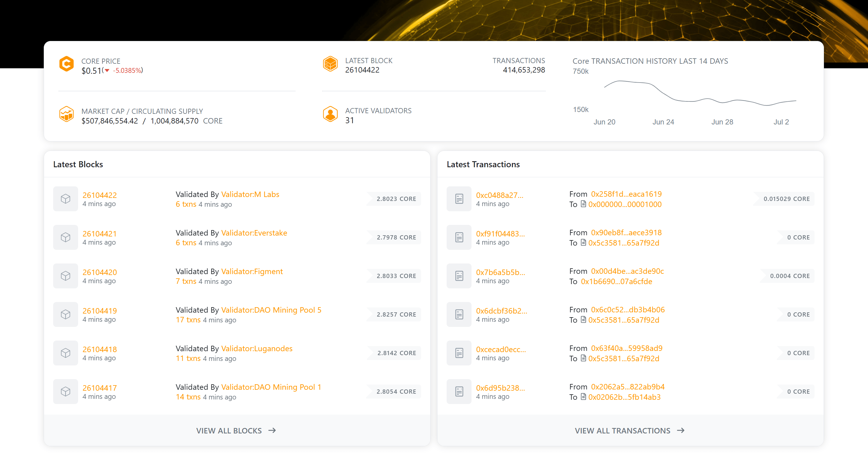Screen dimensions: 868x472
Task: View the 17 txns of block 26104419
Action: (x=188, y=320)
